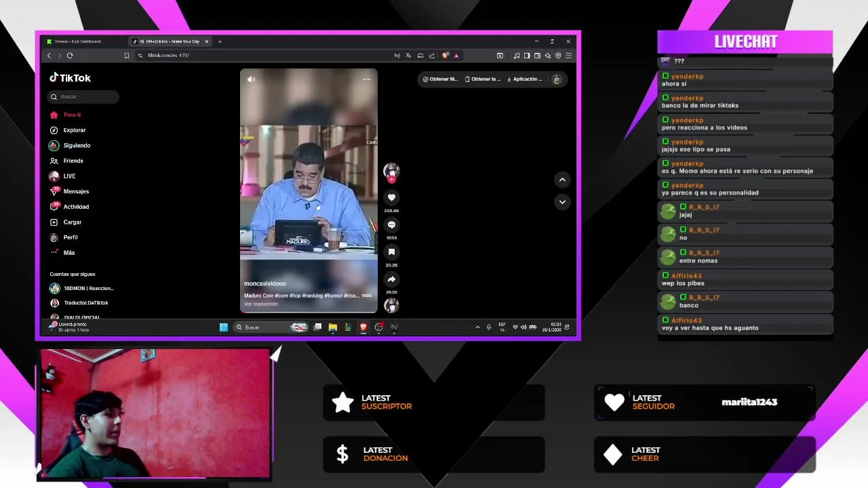868x488 pixels.
Task: Open the video comments bubble
Action: pyautogui.click(x=391, y=224)
